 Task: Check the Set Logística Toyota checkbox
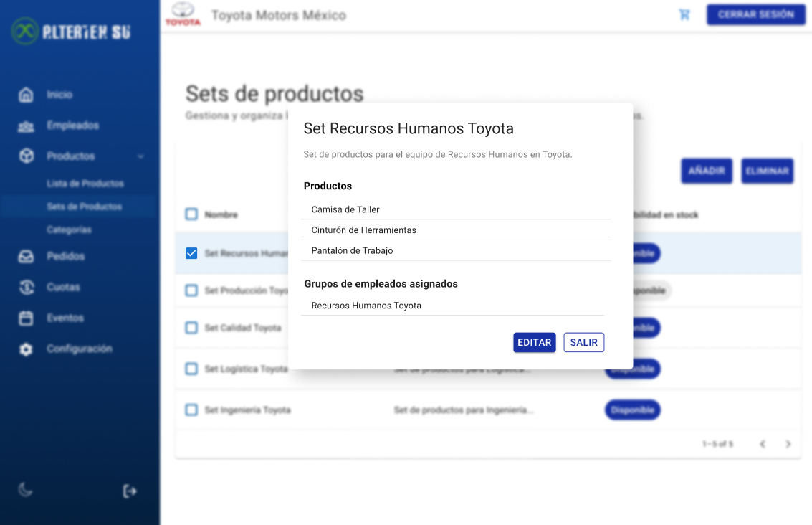click(191, 369)
